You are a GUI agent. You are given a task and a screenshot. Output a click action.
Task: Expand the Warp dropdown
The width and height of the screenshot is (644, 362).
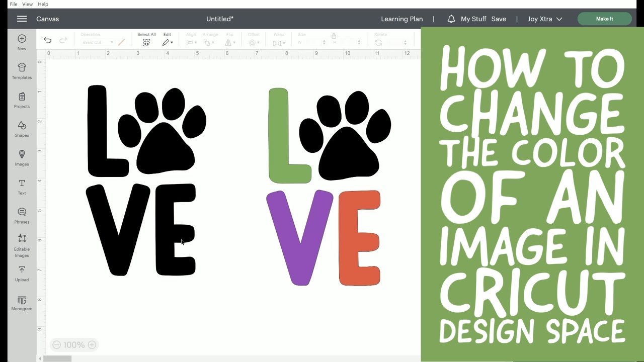point(279,43)
